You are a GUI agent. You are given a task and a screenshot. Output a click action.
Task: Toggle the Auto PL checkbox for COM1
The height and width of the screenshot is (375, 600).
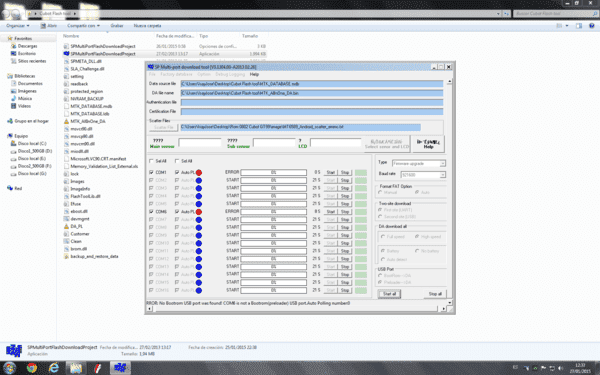click(177, 173)
